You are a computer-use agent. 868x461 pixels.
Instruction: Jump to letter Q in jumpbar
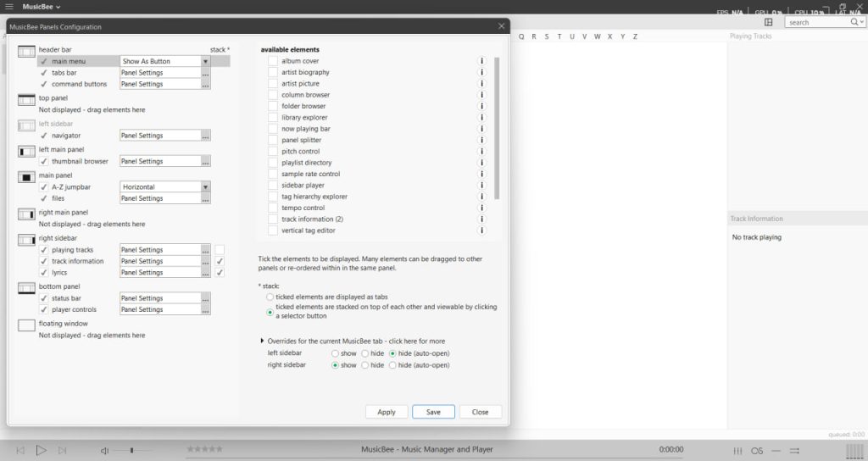pos(521,36)
